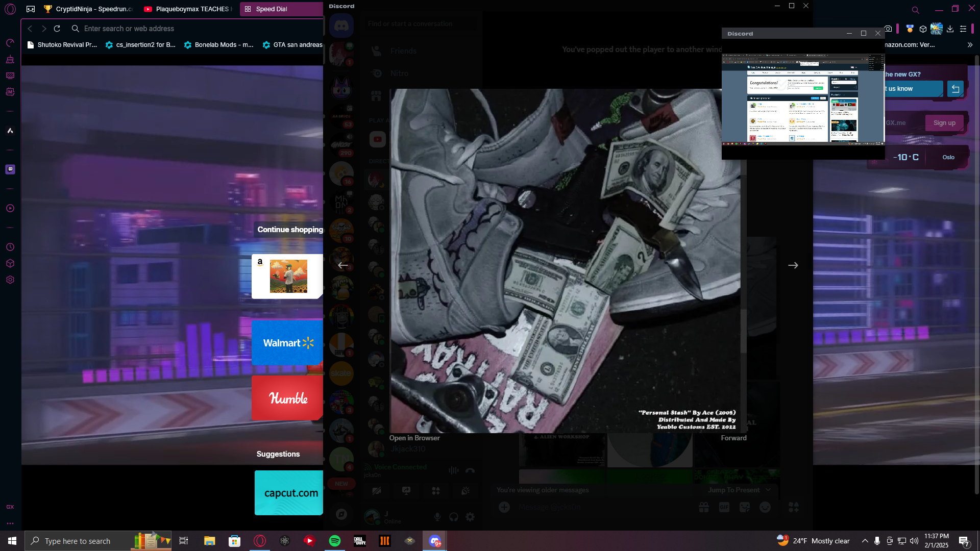Open GX Corner gamepad icon

pos(31,9)
